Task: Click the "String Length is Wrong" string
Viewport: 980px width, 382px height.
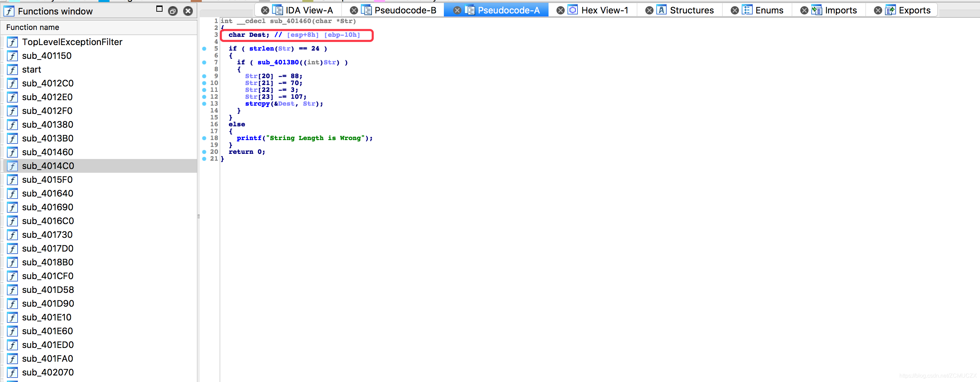Action: point(315,138)
